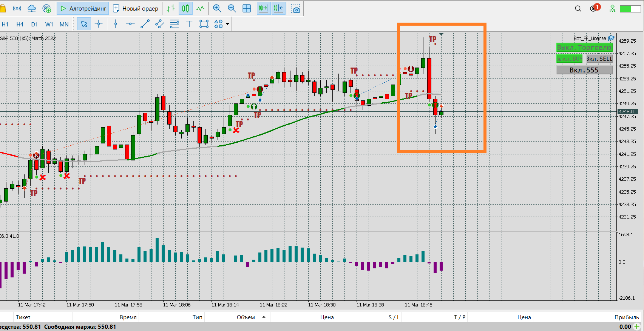This screenshot has width=644, height=331.
Task: Select the rectangle shape tool
Action: click(204, 24)
